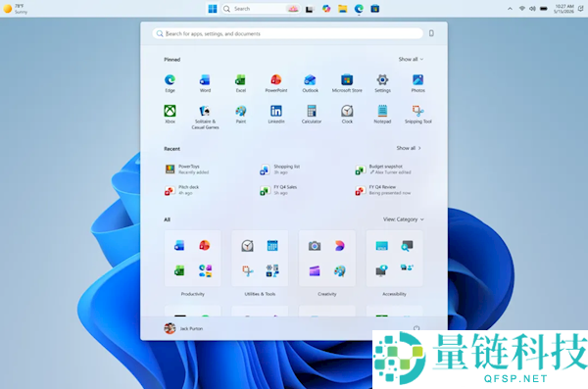Open the pinned Edge app

coord(170,83)
